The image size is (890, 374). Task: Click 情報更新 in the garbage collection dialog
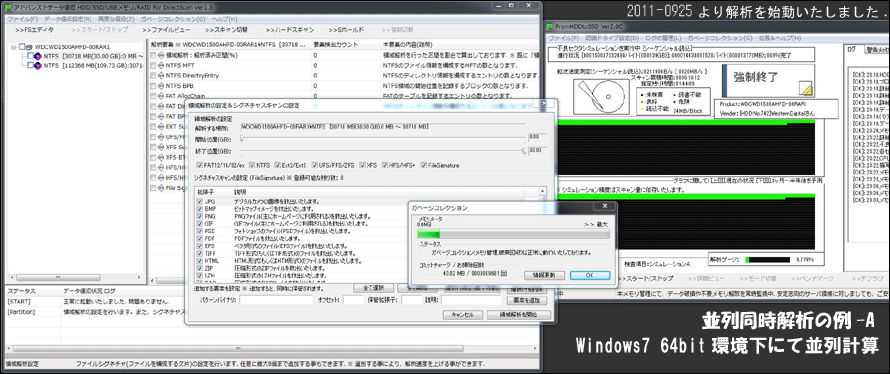click(x=544, y=275)
